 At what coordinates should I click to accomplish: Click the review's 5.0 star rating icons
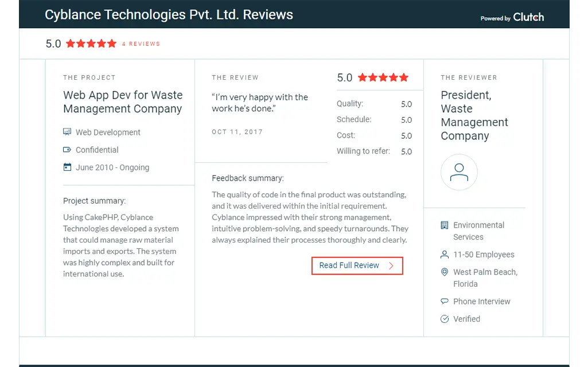tap(383, 77)
